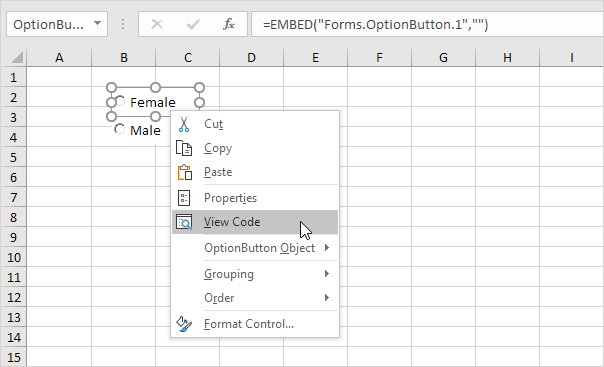Screen dimensions: 604x367
Task: Select row 7 header
Action: (13, 198)
